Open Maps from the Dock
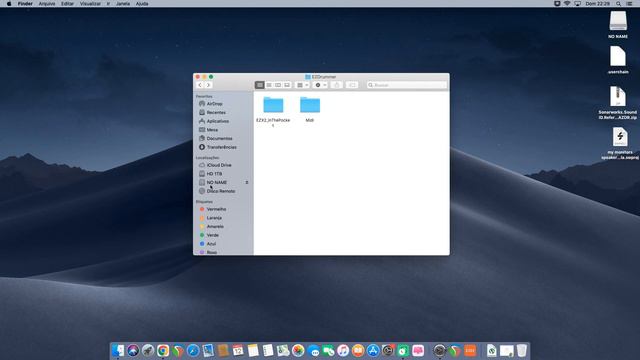This screenshot has width=640, height=360. [283, 351]
